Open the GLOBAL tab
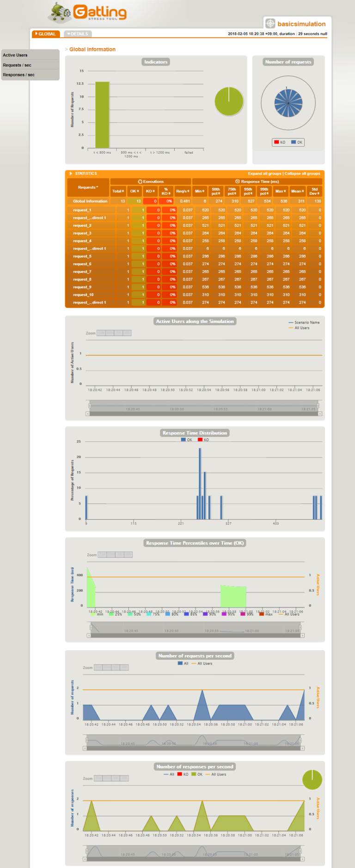 [x=45, y=34]
